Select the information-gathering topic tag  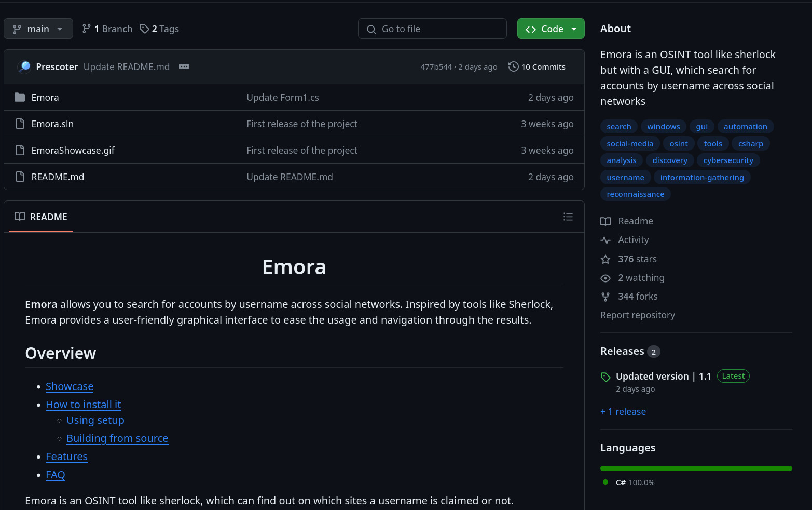(x=702, y=178)
